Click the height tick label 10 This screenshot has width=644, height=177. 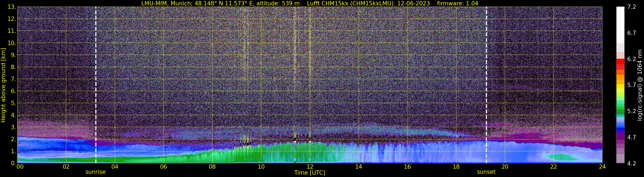click(12, 43)
